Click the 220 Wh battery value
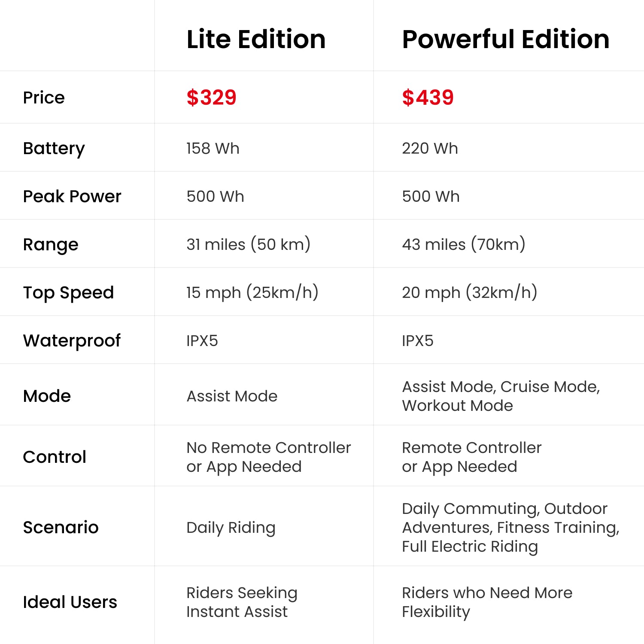Screen dimensions: 644x644 coord(430,149)
